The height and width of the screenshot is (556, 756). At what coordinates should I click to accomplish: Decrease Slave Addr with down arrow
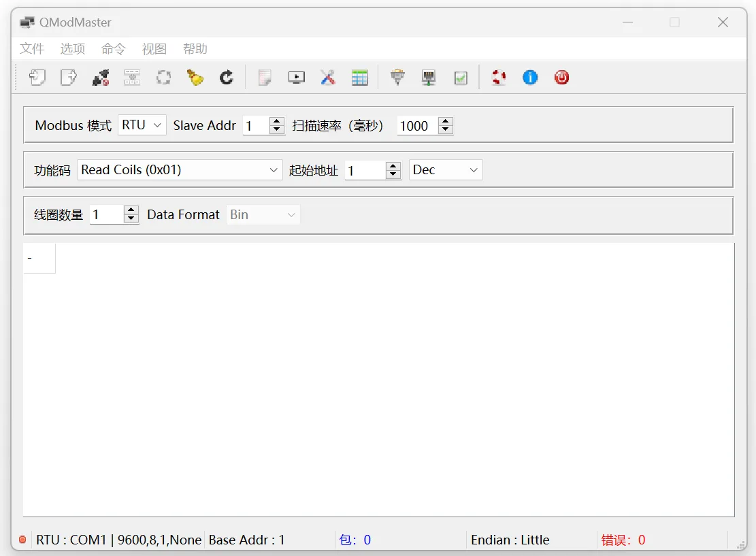coord(276,130)
